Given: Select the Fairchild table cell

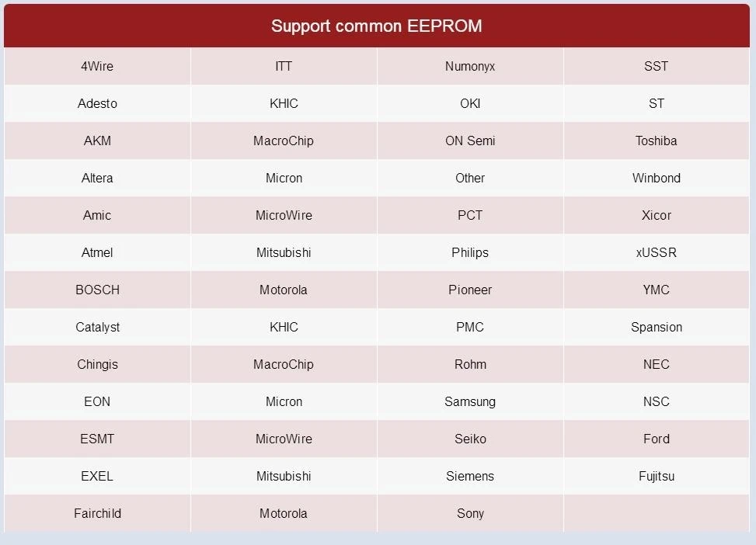Looking at the screenshot, I should (97, 513).
